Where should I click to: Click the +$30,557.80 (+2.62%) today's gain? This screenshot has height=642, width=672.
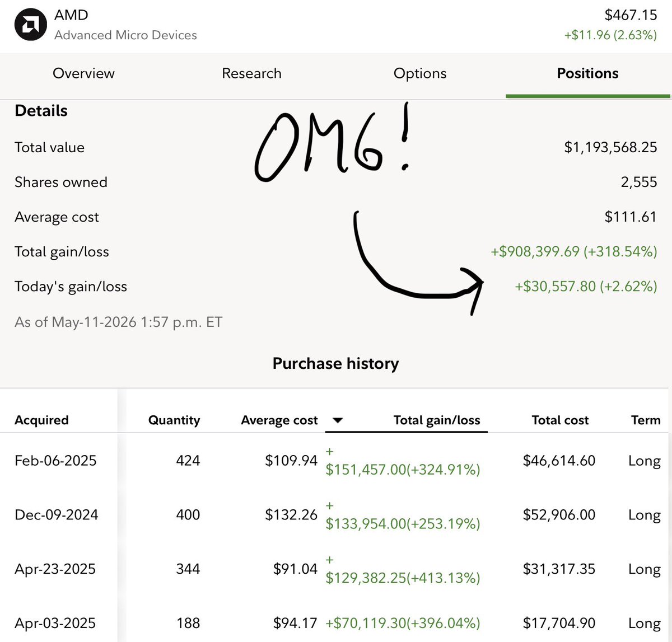(586, 286)
